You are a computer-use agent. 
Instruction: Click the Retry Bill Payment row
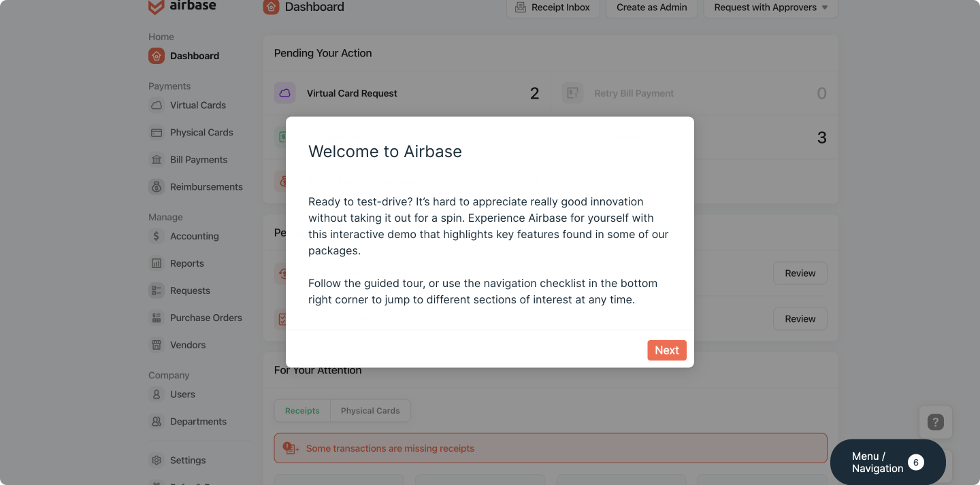coord(694,93)
